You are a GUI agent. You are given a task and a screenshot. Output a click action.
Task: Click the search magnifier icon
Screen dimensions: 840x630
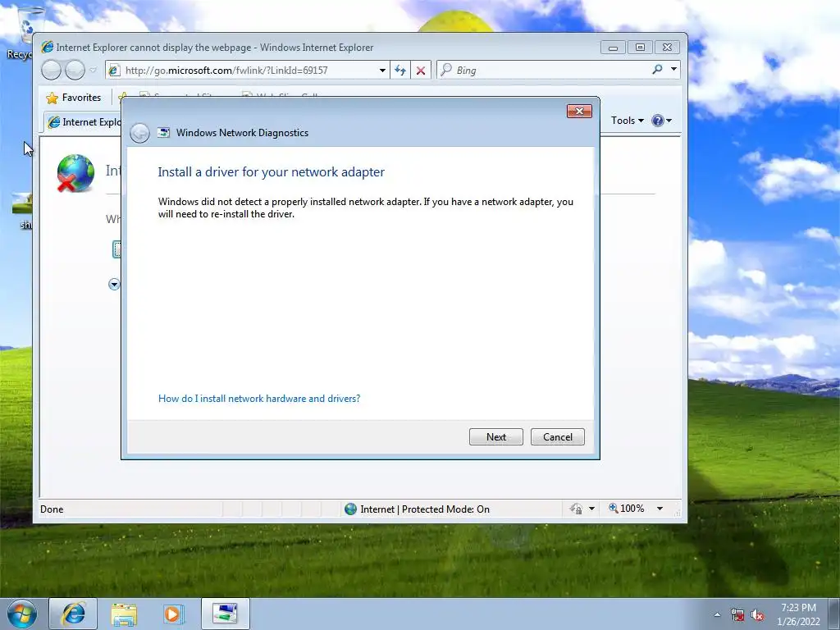tap(657, 70)
